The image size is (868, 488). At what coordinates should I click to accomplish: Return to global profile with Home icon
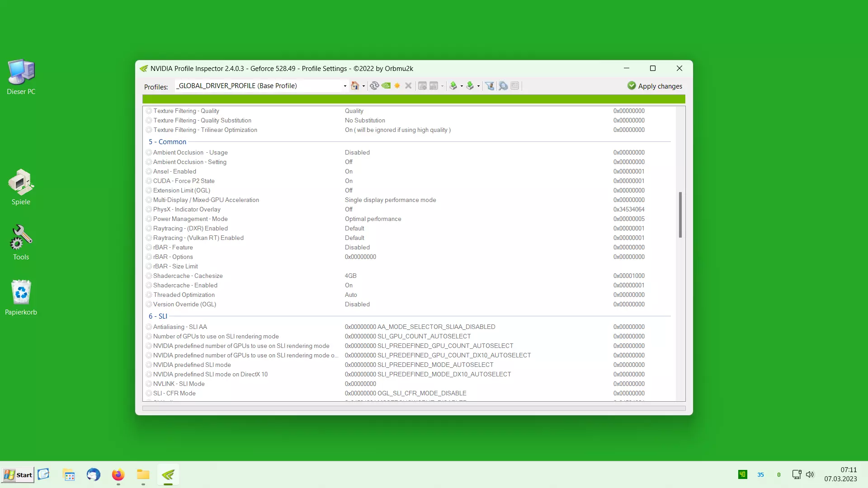click(355, 86)
